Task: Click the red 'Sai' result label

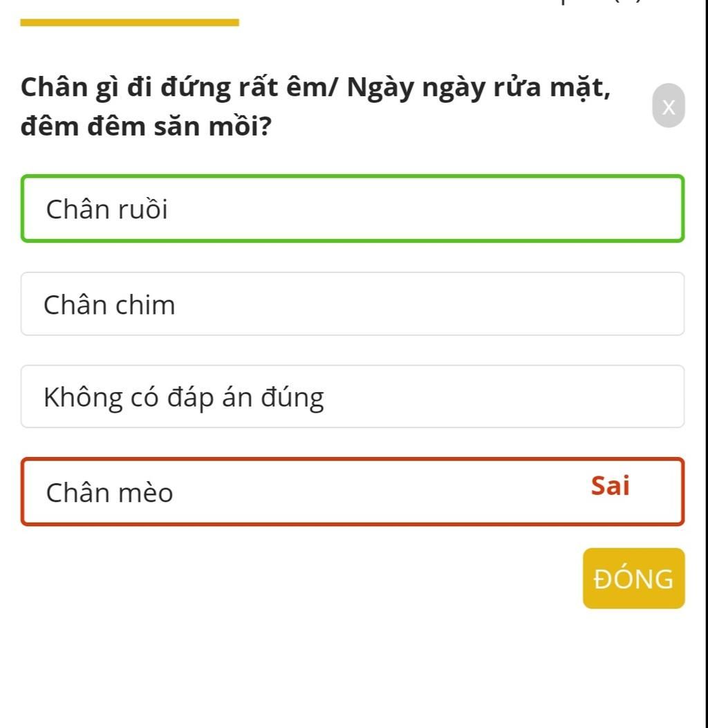Action: click(610, 486)
